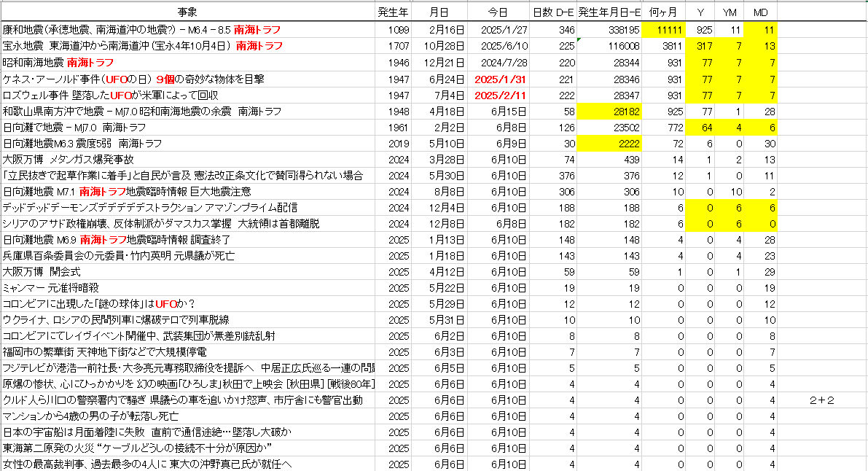Select the 発生年月日-E header cell
This screenshot has height=471, width=868.
pyautogui.click(x=609, y=12)
